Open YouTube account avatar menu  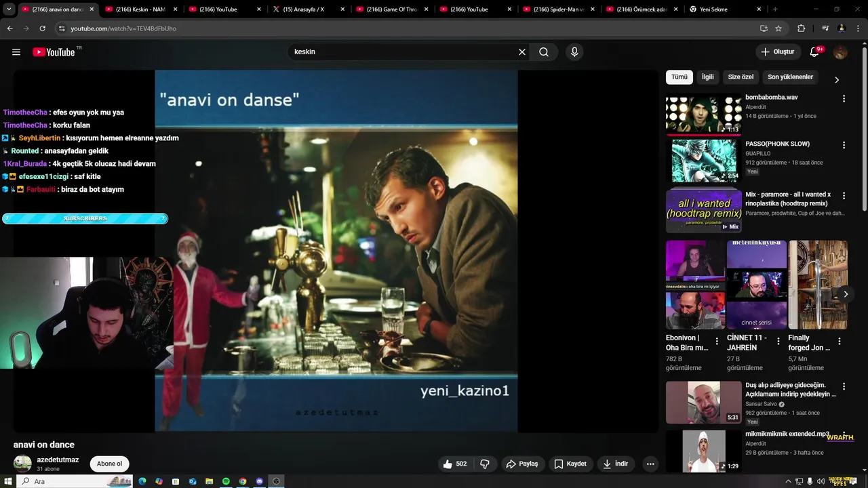(840, 52)
